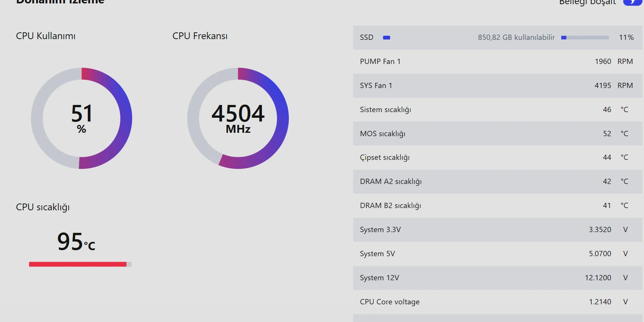The height and width of the screenshot is (322, 644).
Task: Select the CPU usage 51% gauge
Action: point(82,118)
